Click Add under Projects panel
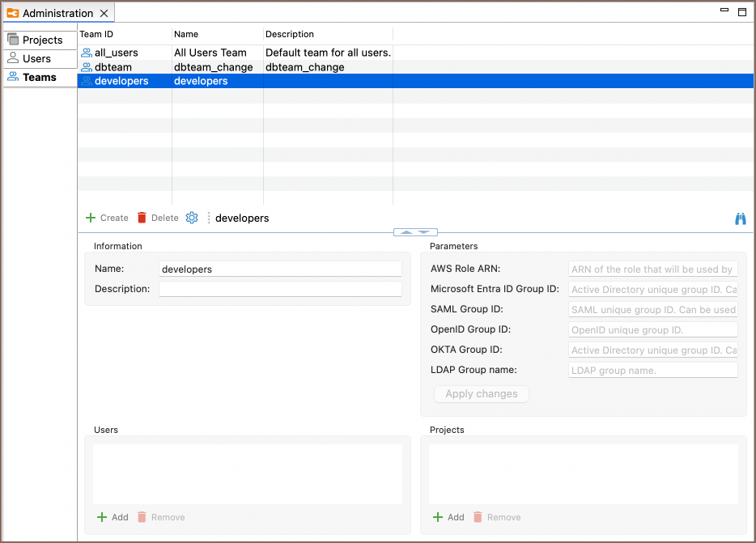Viewport: 756px width, 543px height. (x=448, y=517)
